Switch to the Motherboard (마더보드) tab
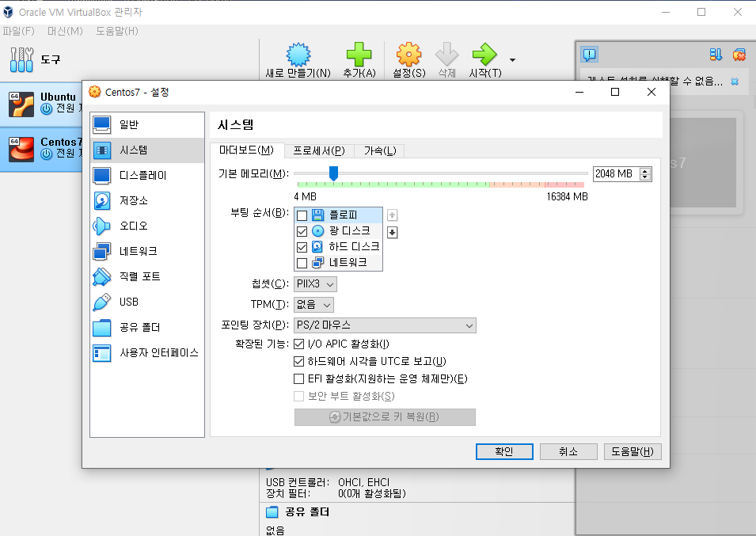 pyautogui.click(x=246, y=150)
